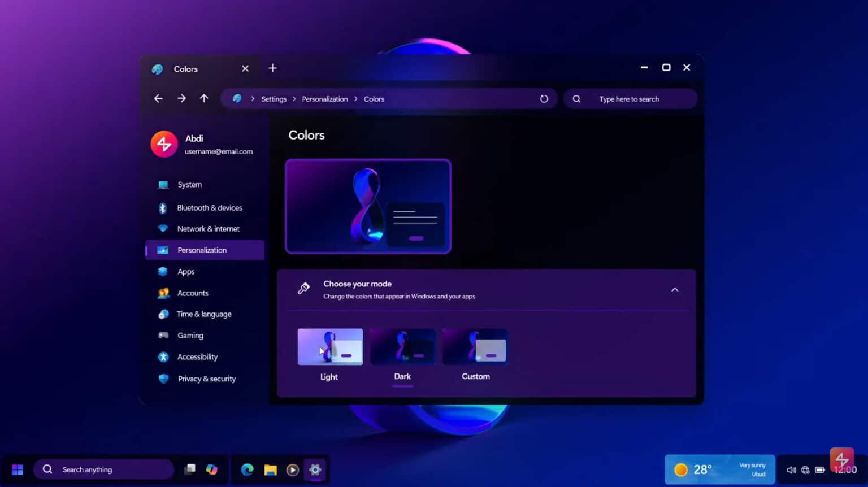Navigate to Personalization via breadcrumb
868x487 pixels.
pyautogui.click(x=325, y=98)
